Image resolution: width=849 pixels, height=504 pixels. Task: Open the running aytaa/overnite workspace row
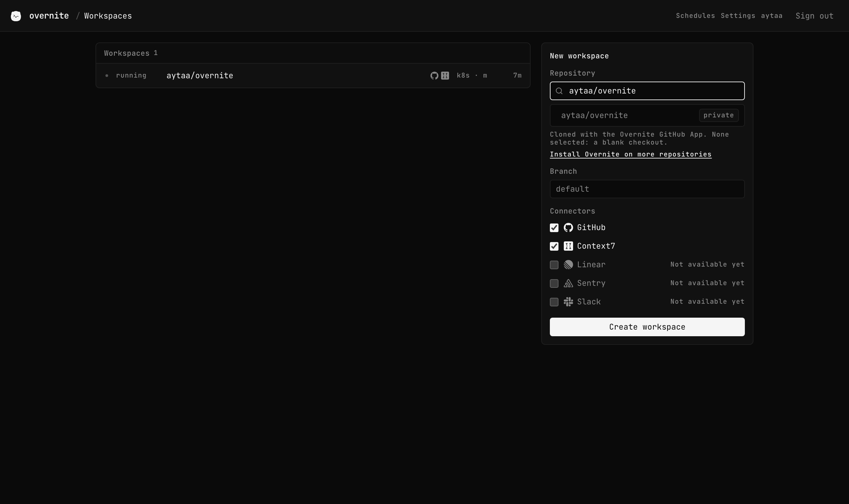(x=313, y=76)
